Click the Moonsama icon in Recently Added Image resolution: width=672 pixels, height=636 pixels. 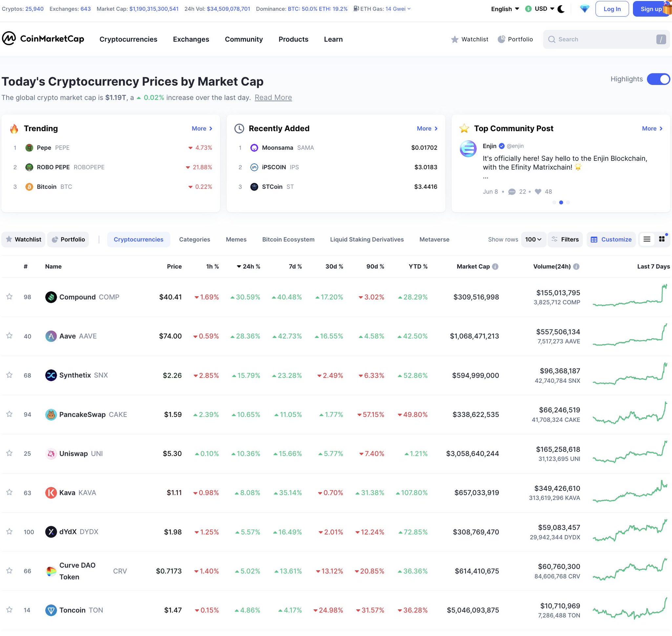[254, 148]
